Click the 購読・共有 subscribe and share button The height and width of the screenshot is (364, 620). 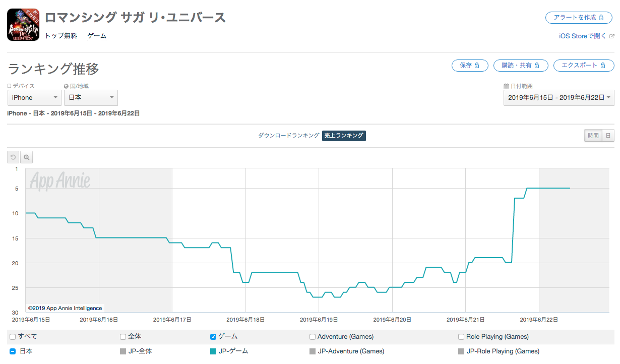coord(521,66)
